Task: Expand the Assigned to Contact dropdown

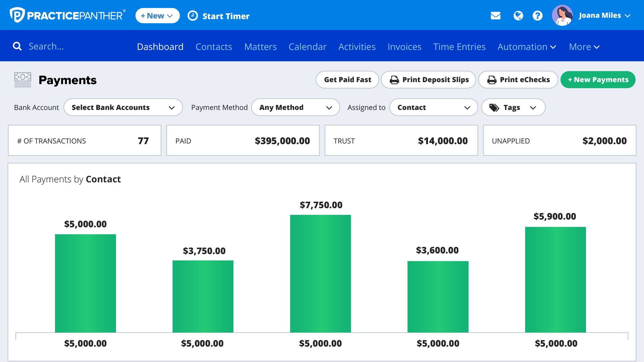Action: point(433,107)
